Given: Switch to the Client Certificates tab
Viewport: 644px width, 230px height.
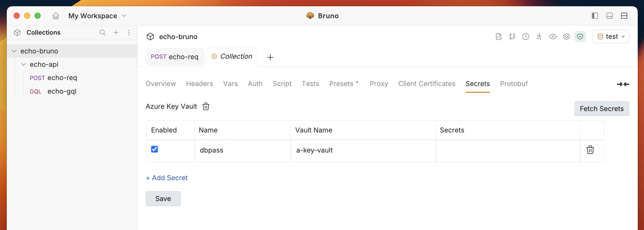Looking at the screenshot, I should [x=427, y=84].
